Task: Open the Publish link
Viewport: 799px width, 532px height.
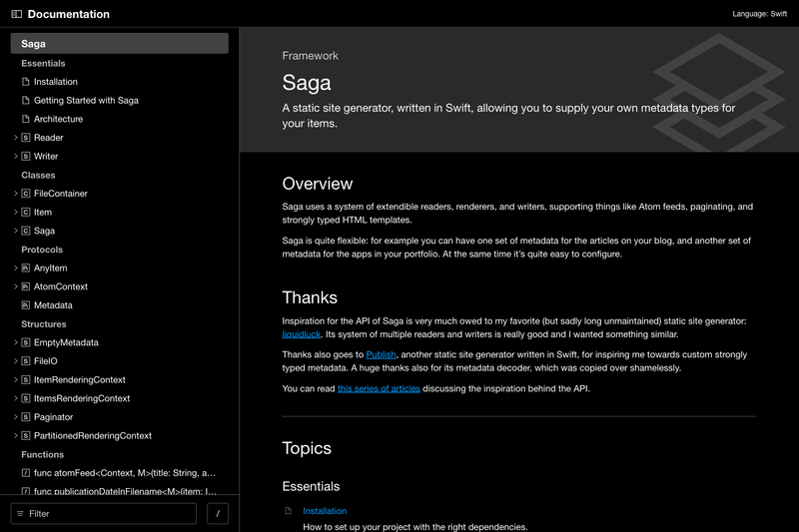Action: point(381,354)
